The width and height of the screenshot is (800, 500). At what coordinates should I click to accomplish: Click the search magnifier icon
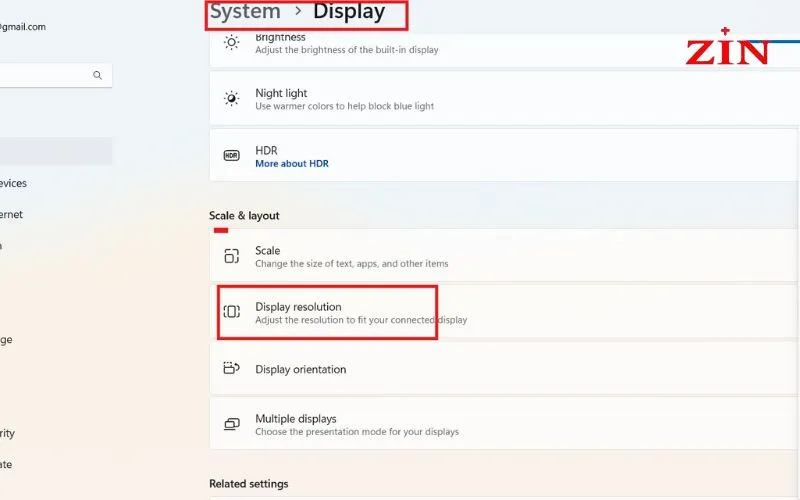97,75
